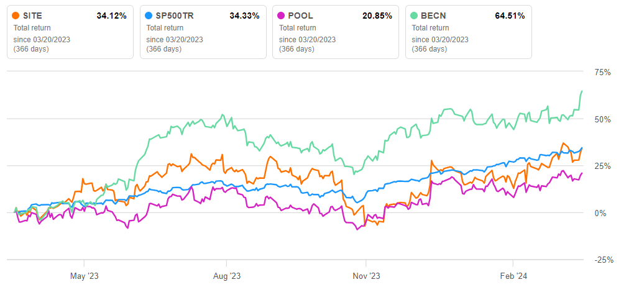This screenshot has width=644, height=300.
Task: Click the green BECN color dot
Action: (416, 16)
